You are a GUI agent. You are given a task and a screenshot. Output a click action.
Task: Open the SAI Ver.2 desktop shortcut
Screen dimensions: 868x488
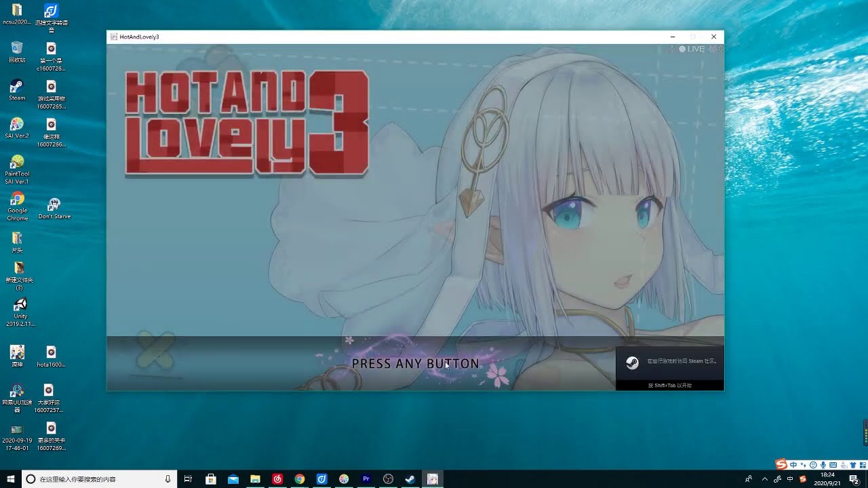coord(17,128)
